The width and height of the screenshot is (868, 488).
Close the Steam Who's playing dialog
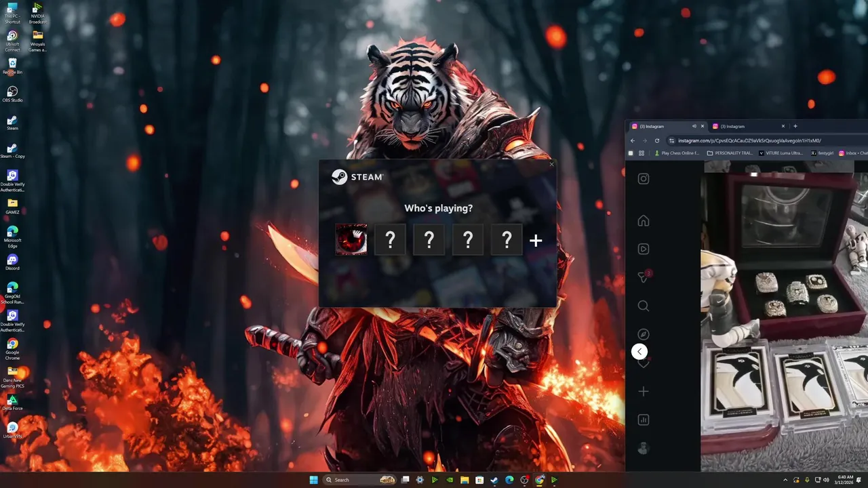point(551,164)
